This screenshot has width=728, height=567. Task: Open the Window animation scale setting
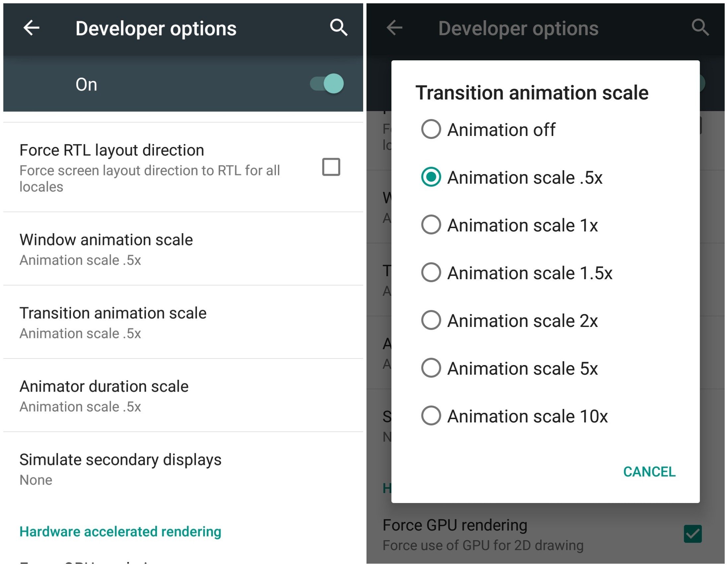point(183,249)
